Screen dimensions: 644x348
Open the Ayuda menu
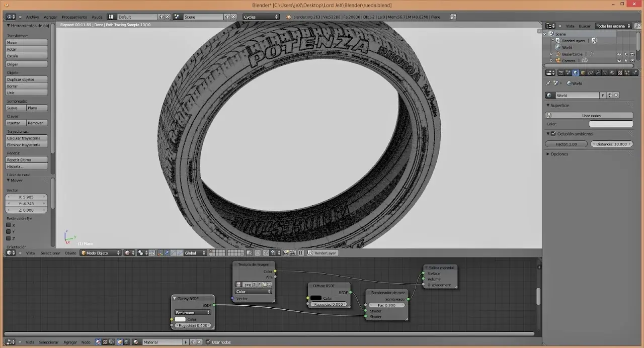(97, 17)
